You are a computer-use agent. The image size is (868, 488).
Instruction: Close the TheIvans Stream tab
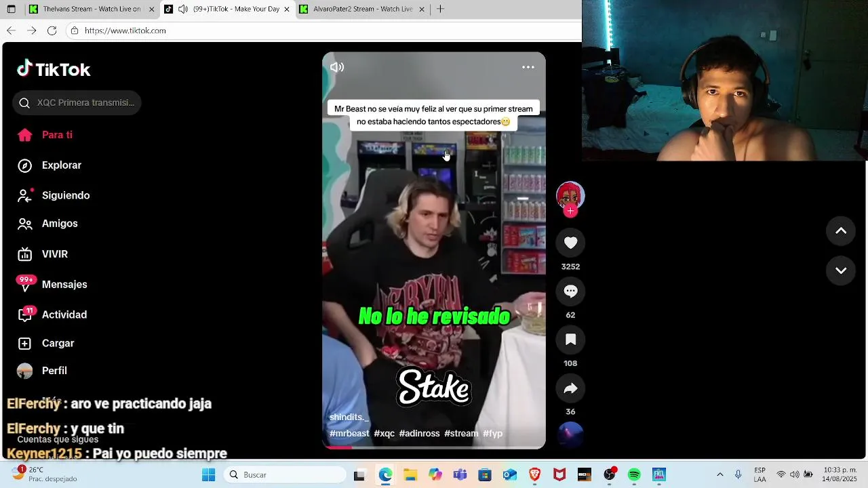pyautogui.click(x=152, y=9)
